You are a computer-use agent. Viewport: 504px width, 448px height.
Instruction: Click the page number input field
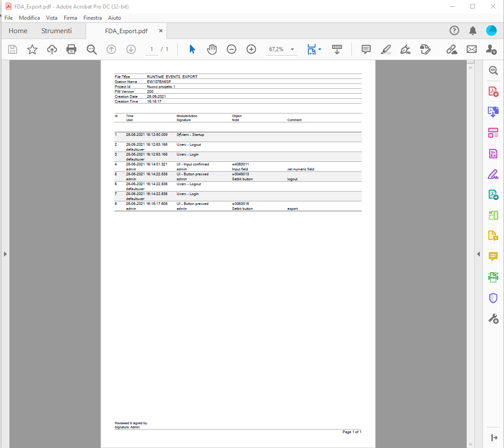tap(152, 49)
